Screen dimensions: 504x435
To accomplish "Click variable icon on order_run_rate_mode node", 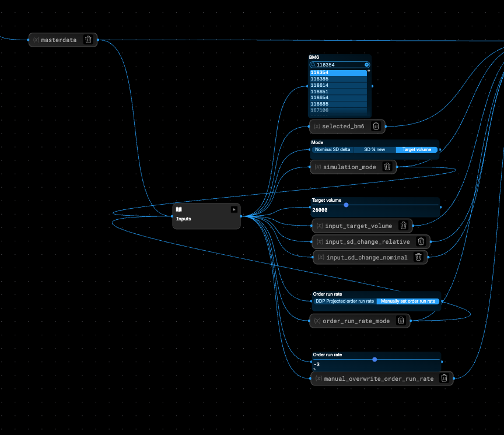I will point(317,321).
